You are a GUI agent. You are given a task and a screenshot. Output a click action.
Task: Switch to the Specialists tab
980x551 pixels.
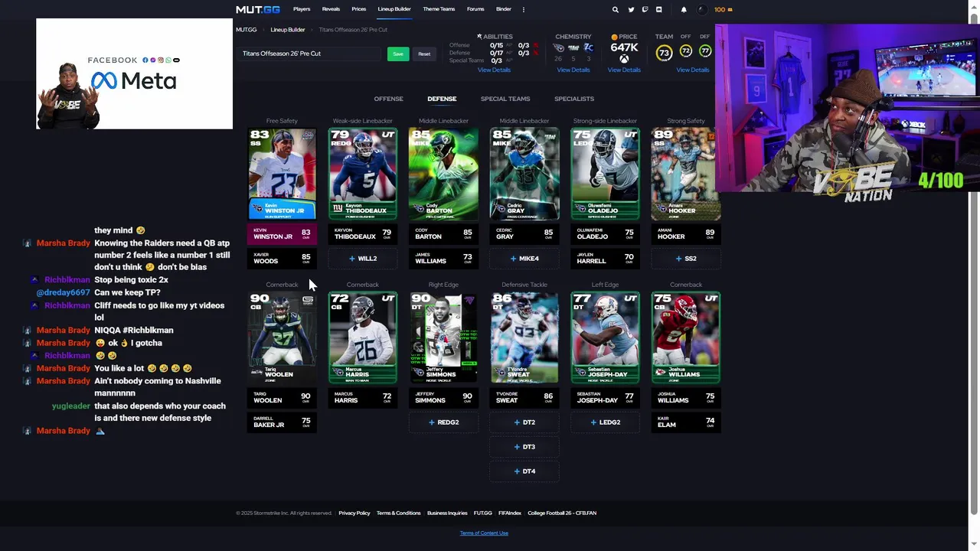click(x=574, y=99)
